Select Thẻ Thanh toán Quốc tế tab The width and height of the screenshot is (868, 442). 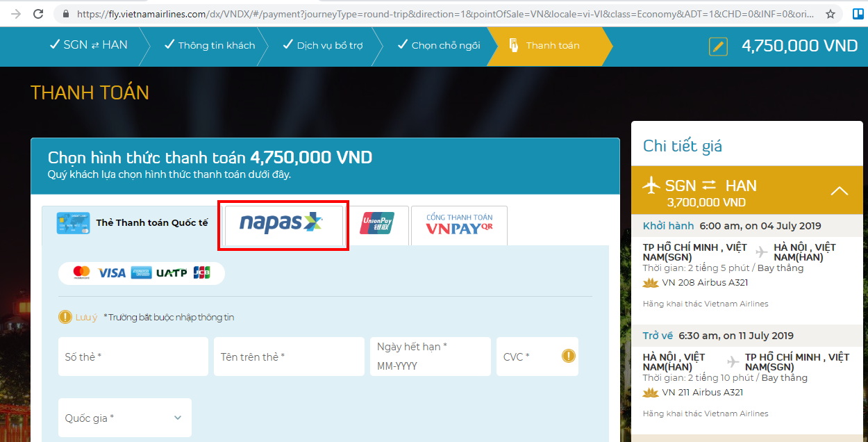pos(132,223)
